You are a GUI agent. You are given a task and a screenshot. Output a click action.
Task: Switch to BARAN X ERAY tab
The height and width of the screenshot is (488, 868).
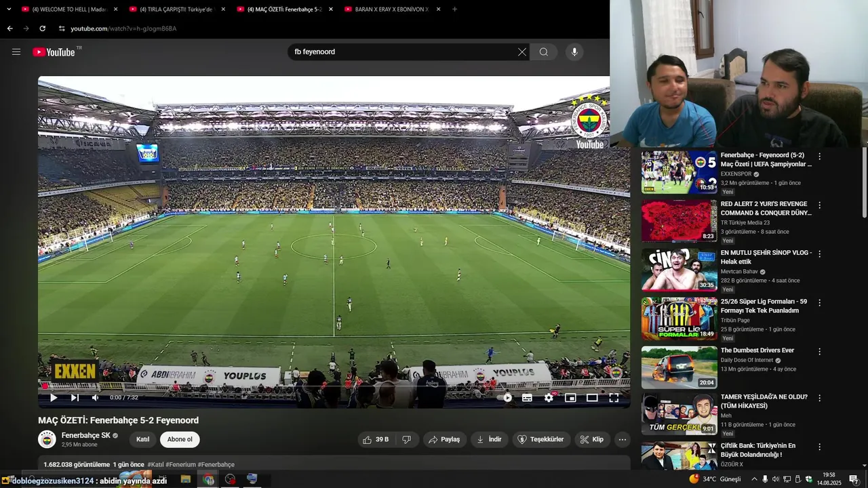click(x=391, y=9)
